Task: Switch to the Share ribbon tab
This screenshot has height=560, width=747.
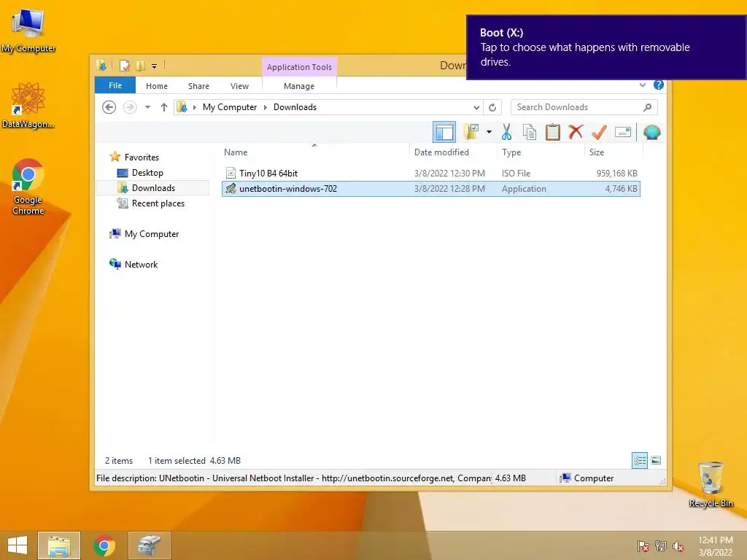Action: [x=198, y=86]
